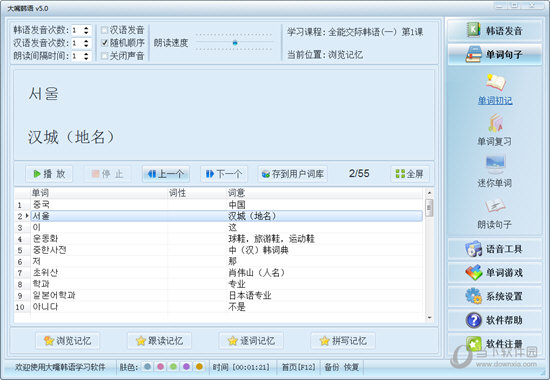Click the 停止 stop button
550x380 pixels.
click(107, 174)
